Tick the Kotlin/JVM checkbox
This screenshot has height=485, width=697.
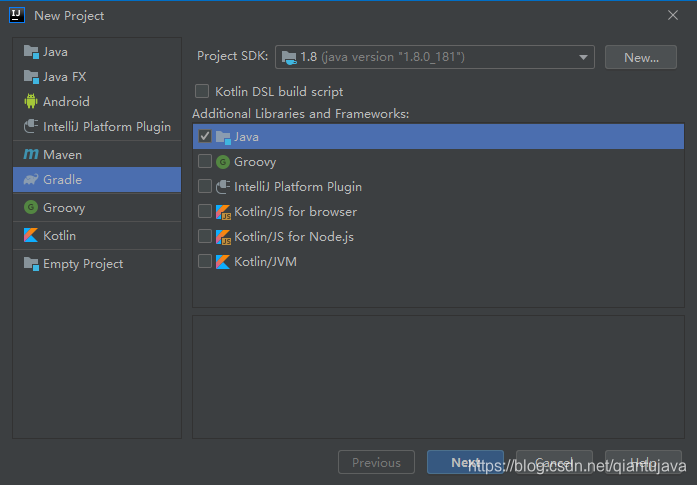205,261
